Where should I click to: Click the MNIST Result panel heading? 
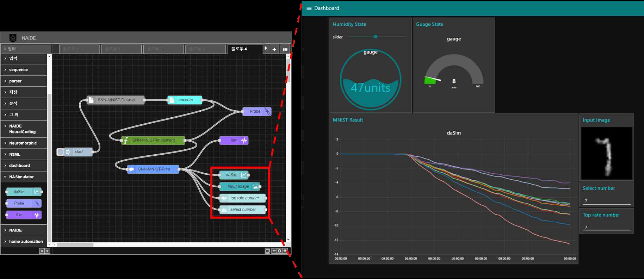click(348, 120)
